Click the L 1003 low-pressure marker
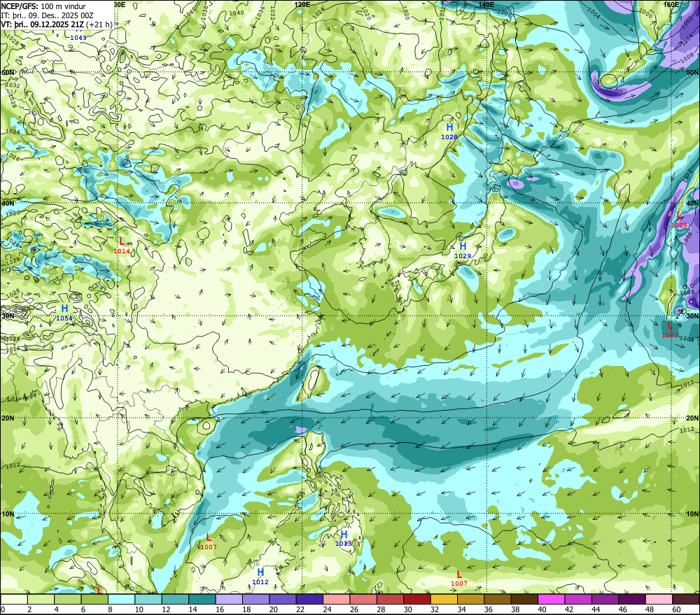Screen dimensions: 700x615 (670, 330)
